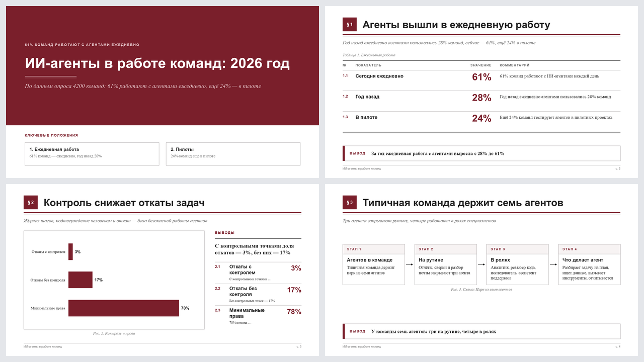Click the 28% value in the table
Screen dimensions: 644x362
[481, 98]
